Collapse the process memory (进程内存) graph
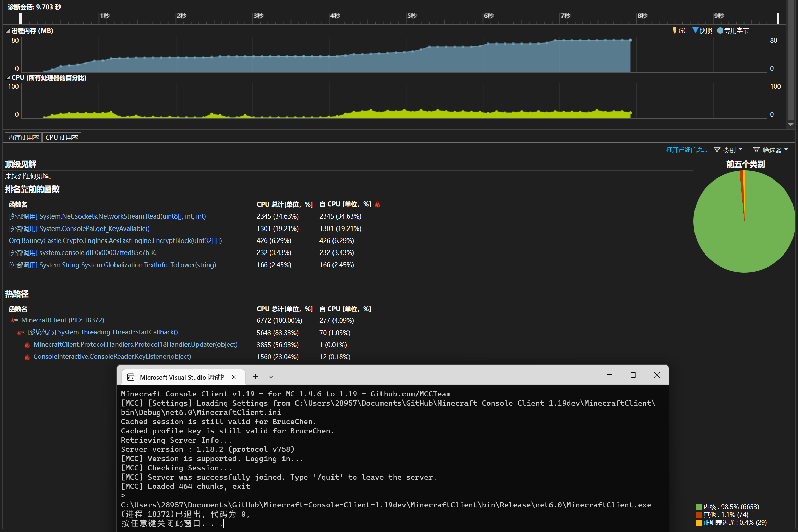The image size is (798, 532). click(x=8, y=31)
